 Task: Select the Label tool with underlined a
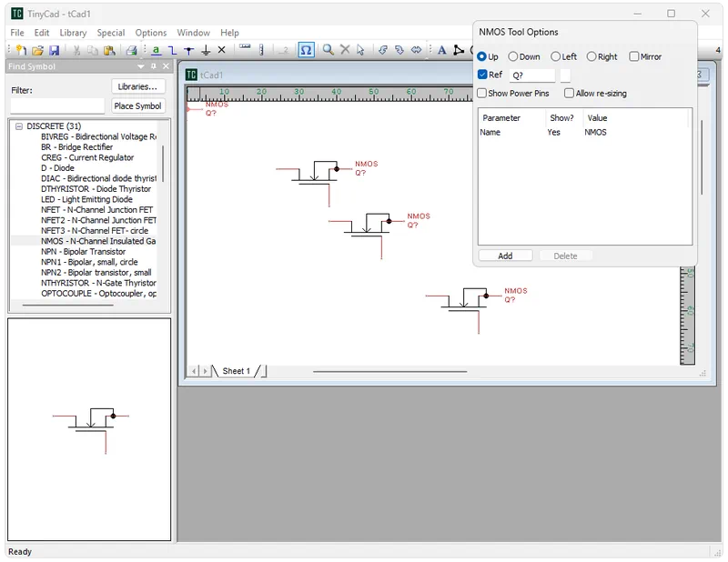click(x=156, y=50)
